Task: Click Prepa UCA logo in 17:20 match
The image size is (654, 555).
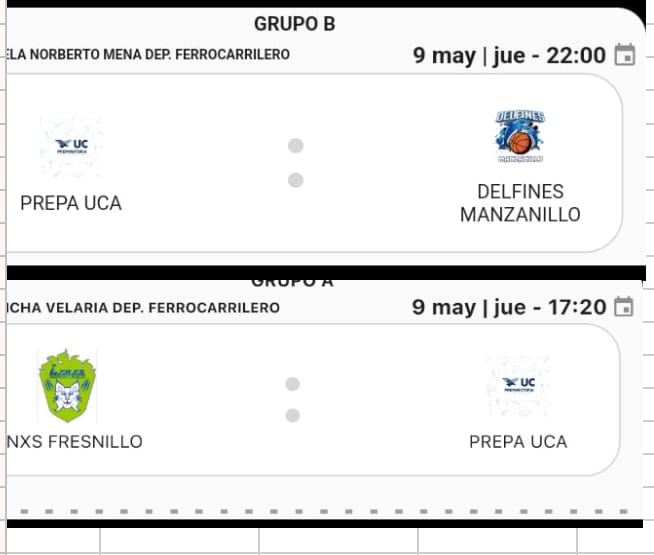Action: tap(518, 384)
